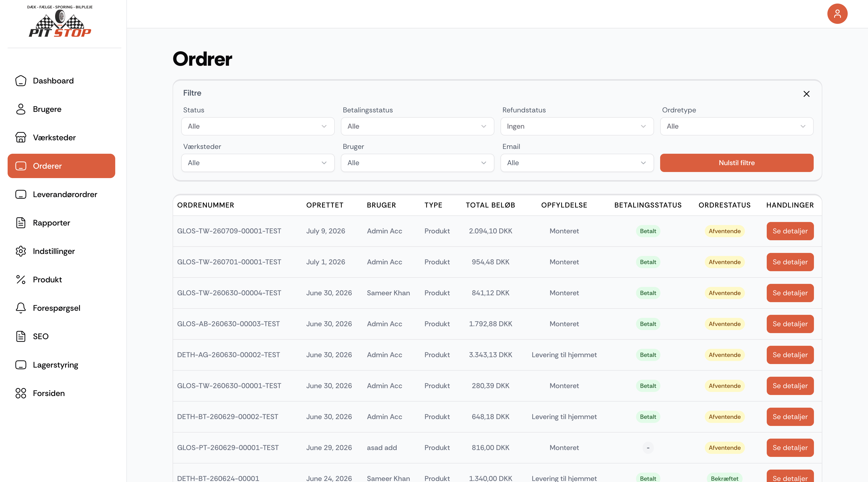Click the amount 3.343,13 DKK
The height and width of the screenshot is (482, 868).
(x=490, y=355)
